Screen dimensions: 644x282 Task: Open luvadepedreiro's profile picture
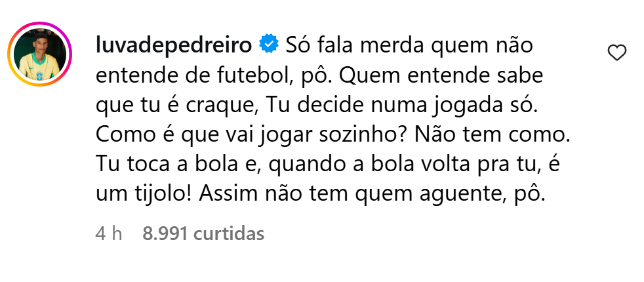pos(41,54)
